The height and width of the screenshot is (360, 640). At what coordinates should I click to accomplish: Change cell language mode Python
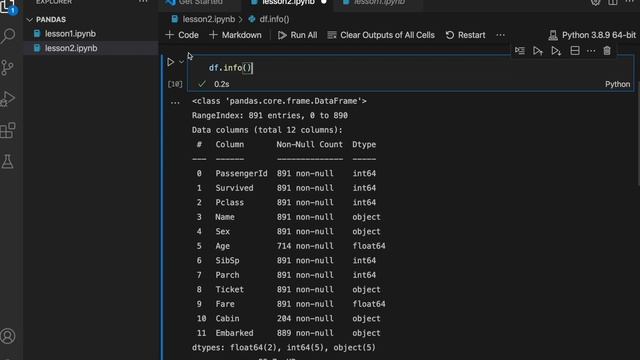617,84
